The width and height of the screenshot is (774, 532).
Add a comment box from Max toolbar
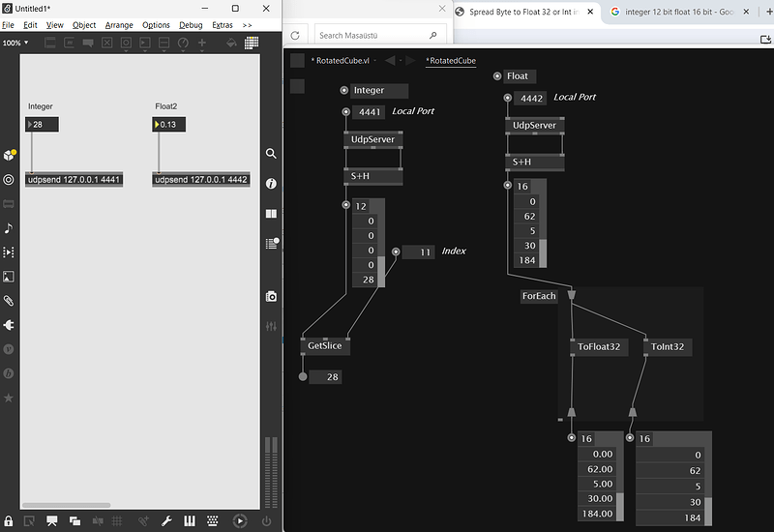coord(88,43)
